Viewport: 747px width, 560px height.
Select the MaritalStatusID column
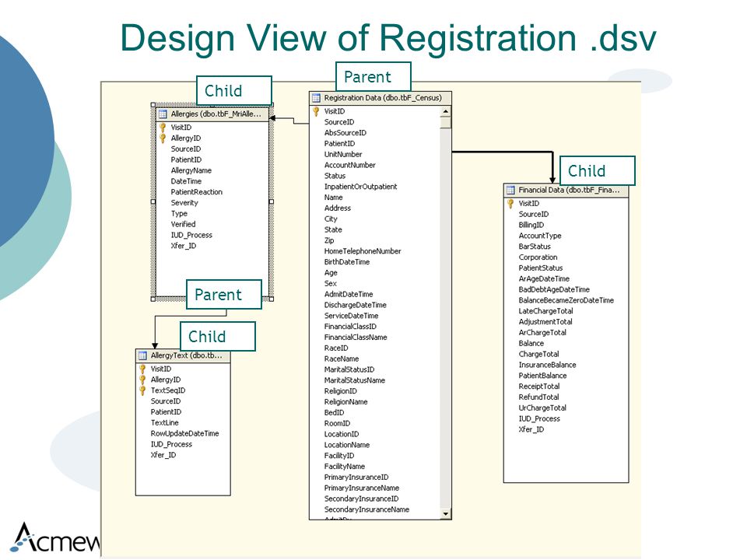pos(349,369)
